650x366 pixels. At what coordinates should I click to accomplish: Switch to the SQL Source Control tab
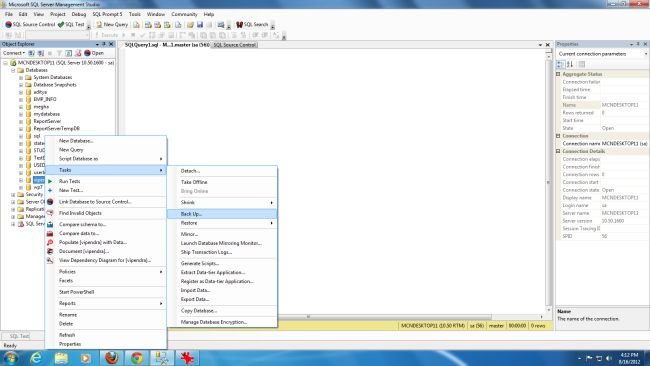pyautogui.click(x=235, y=45)
